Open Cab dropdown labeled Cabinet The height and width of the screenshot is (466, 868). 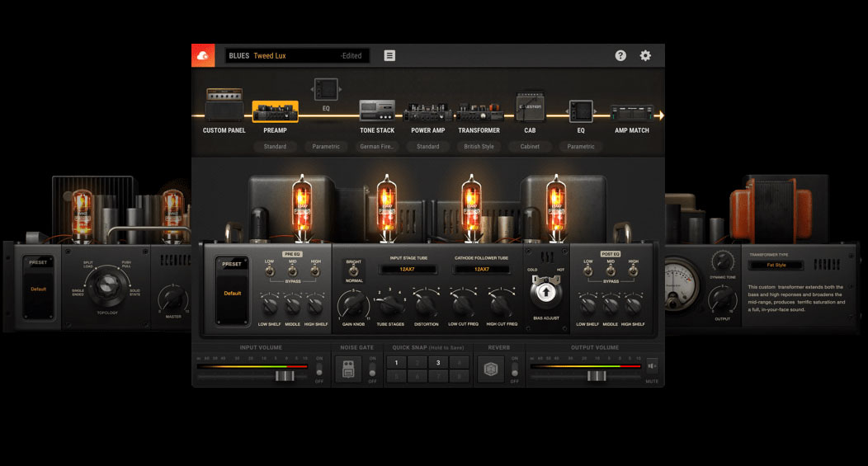[x=530, y=147]
